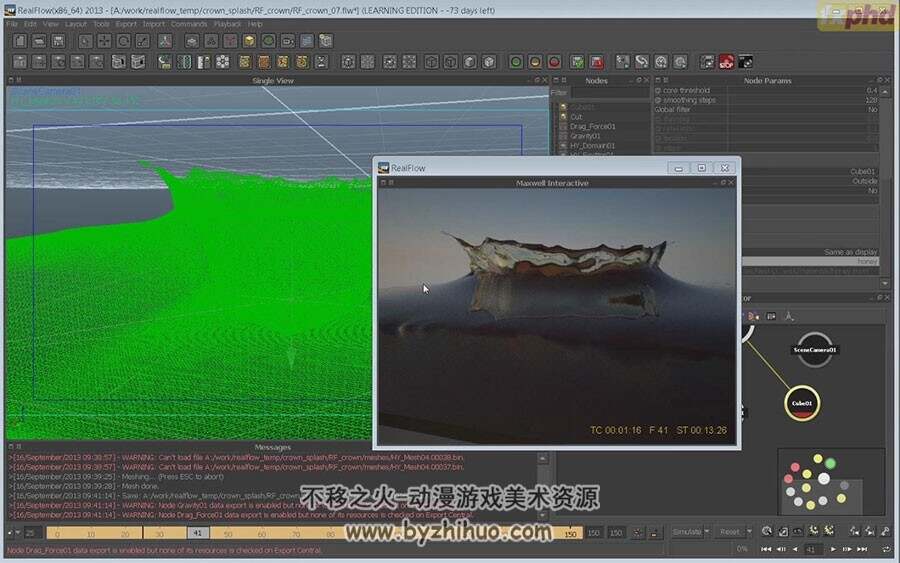Click the red flag export icon

pyautogui.click(x=596, y=62)
